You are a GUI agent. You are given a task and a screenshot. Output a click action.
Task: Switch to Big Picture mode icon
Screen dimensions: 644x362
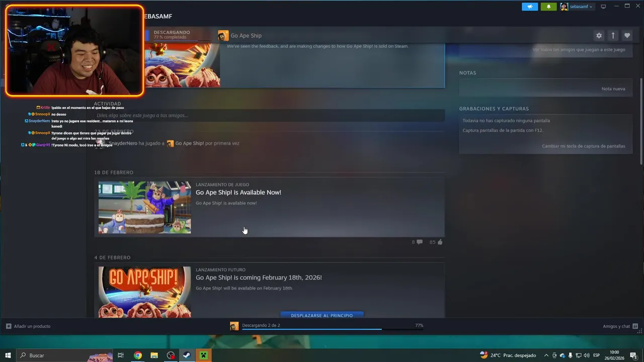tap(603, 7)
